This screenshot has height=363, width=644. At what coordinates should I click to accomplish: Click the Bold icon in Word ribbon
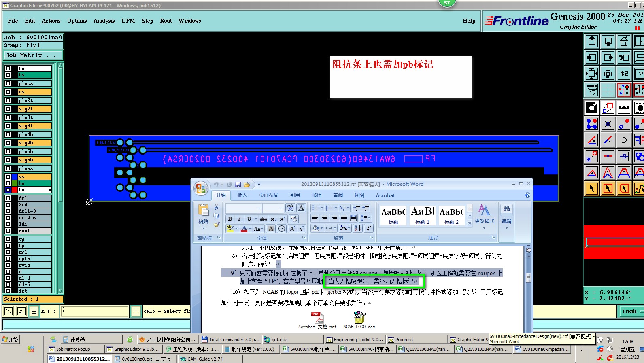click(x=230, y=219)
